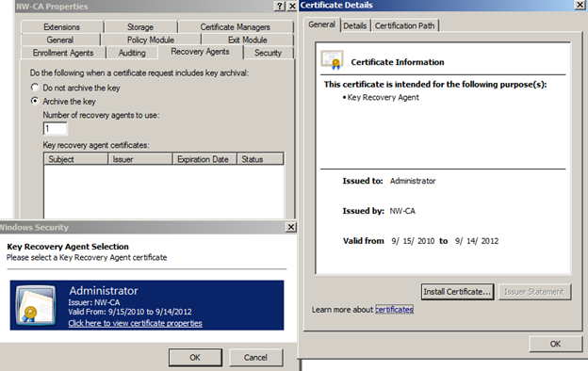
Task: Open the Security tab in NW-CA Properties
Action: click(x=269, y=53)
